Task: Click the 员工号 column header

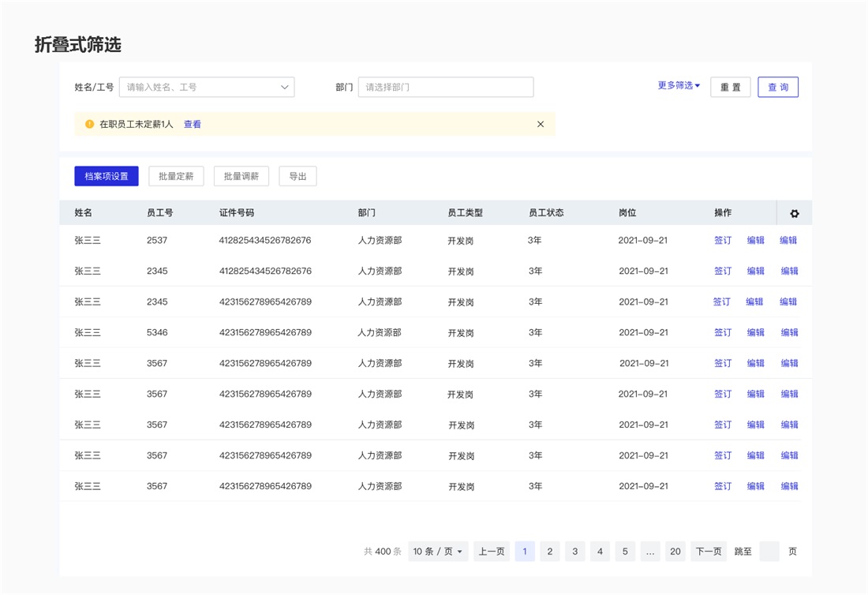Action: click(x=160, y=212)
